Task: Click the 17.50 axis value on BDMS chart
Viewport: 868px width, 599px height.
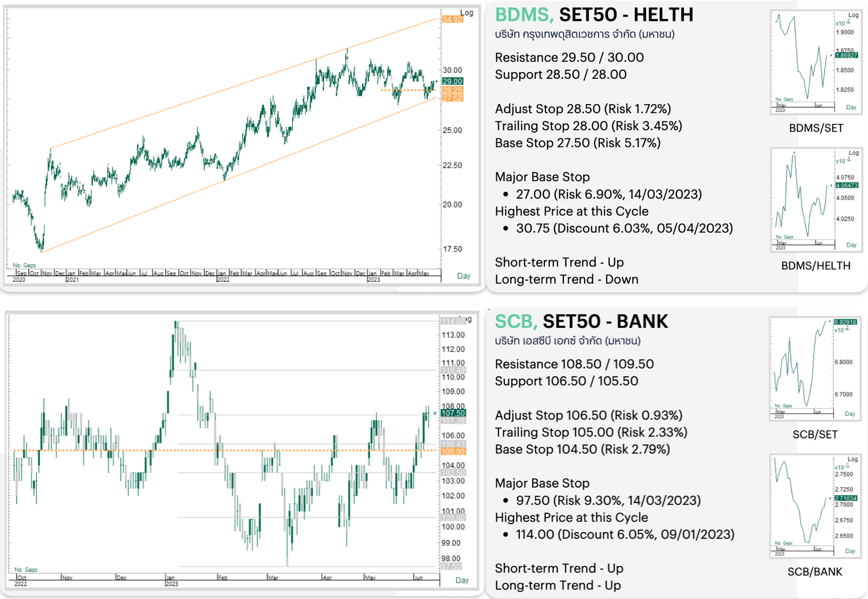Action: [452, 249]
